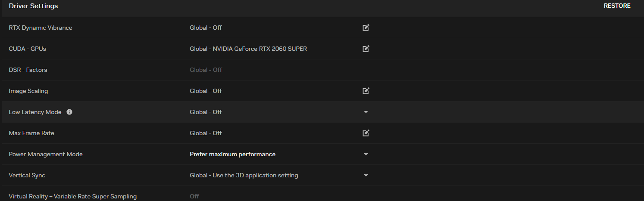The height and width of the screenshot is (201, 644).
Task: Select the RTX Dynamic Vibrance row label
Action: (x=41, y=28)
